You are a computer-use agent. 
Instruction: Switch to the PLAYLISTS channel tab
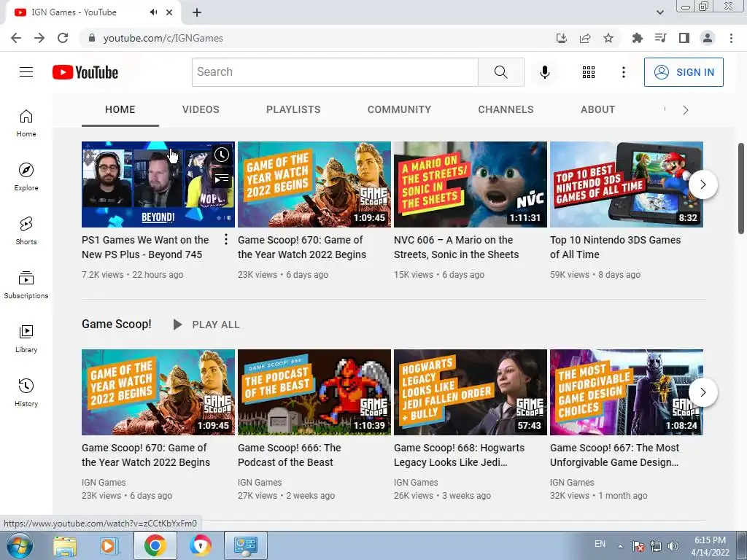tap(293, 109)
